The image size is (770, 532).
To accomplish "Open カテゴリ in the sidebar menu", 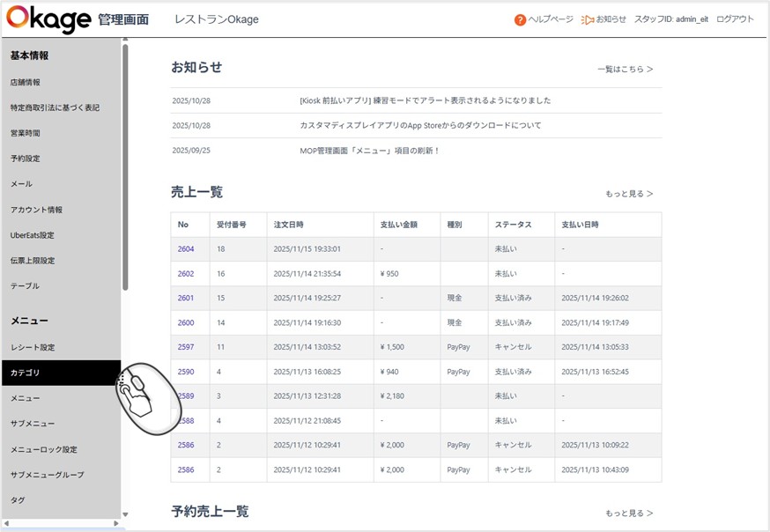I will click(26, 373).
